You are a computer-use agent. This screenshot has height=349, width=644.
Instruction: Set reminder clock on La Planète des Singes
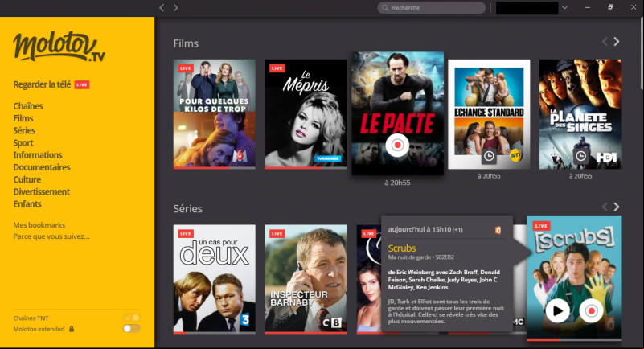[x=580, y=156]
